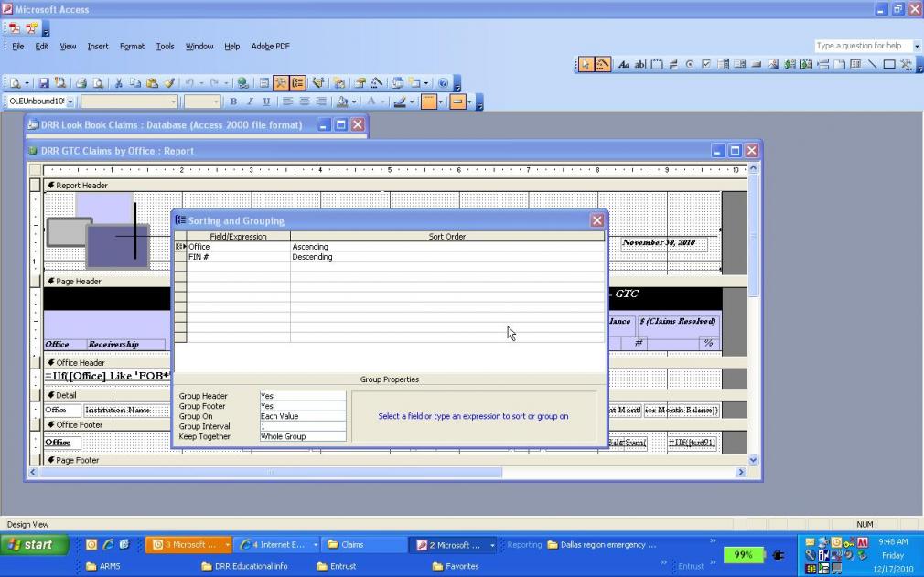
Task: Open the font name dropdown
Action: 174,102
